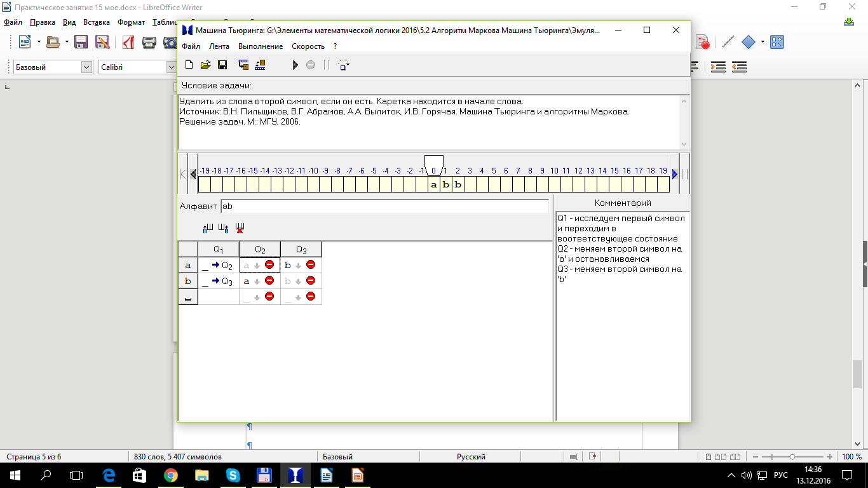Run the Turing machine program

tap(295, 65)
